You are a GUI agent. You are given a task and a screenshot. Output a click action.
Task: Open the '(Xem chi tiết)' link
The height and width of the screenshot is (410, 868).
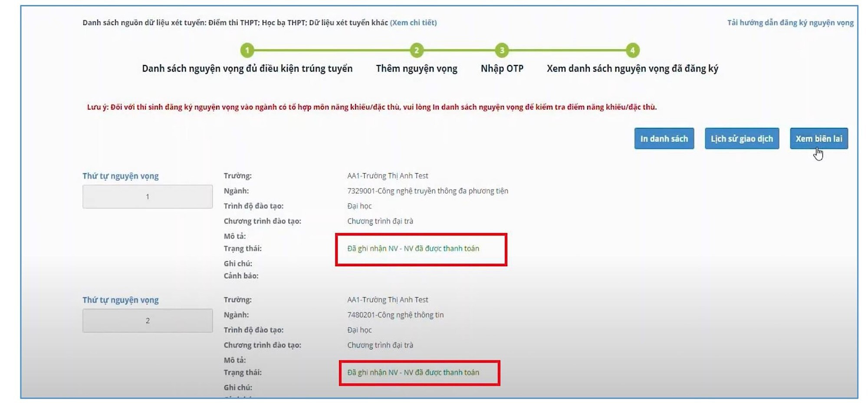(x=413, y=23)
